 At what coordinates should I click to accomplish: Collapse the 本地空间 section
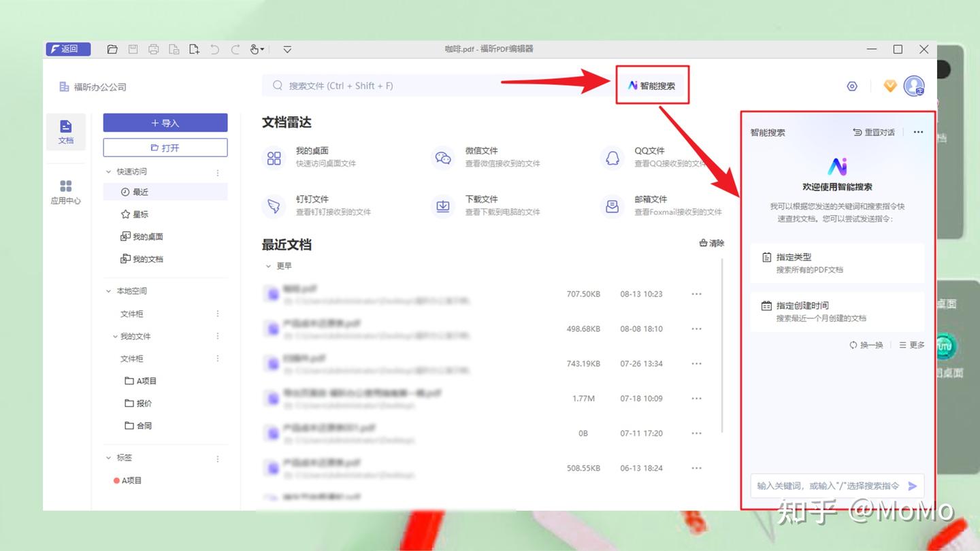click(108, 291)
